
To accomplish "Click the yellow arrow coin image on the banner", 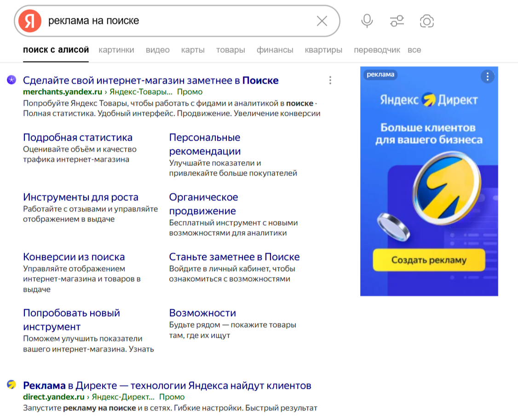I will (x=446, y=188).
